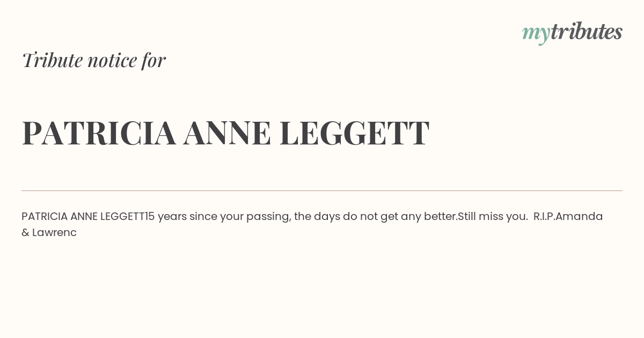Click the word "for" in the italic heading
The width and height of the screenshot is (644, 338).
pyautogui.click(x=153, y=60)
